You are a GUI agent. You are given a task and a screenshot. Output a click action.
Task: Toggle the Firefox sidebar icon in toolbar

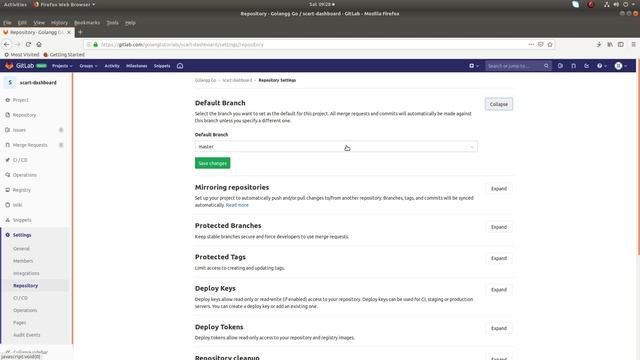click(x=620, y=44)
